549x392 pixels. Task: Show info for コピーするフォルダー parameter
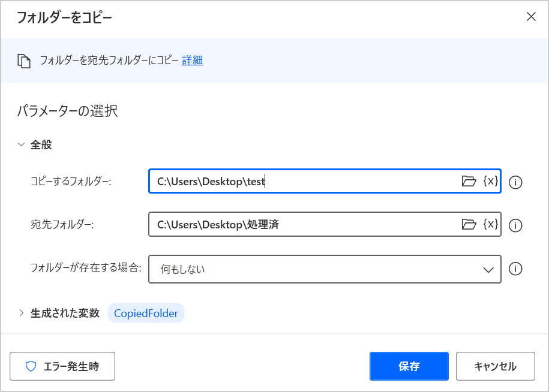click(x=515, y=182)
